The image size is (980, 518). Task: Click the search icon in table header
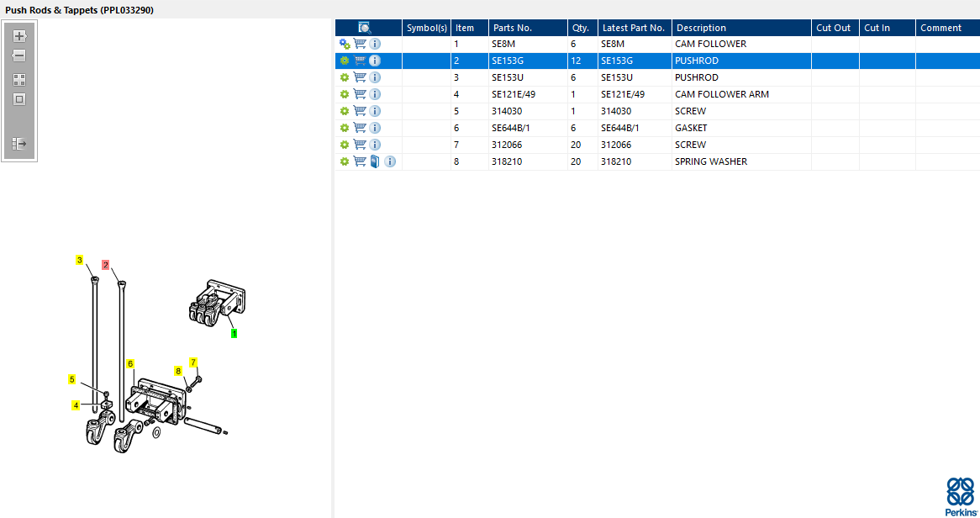pyautogui.click(x=365, y=28)
